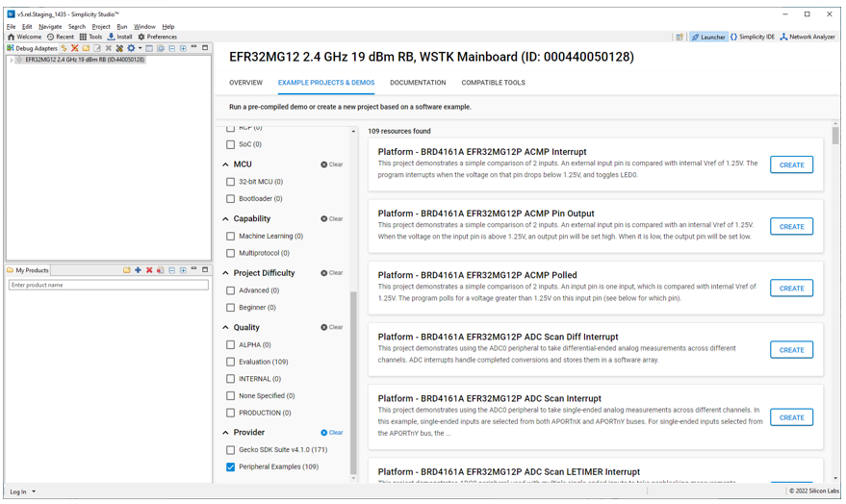Open the Install manager
The image size is (846, 504).
pyautogui.click(x=119, y=37)
